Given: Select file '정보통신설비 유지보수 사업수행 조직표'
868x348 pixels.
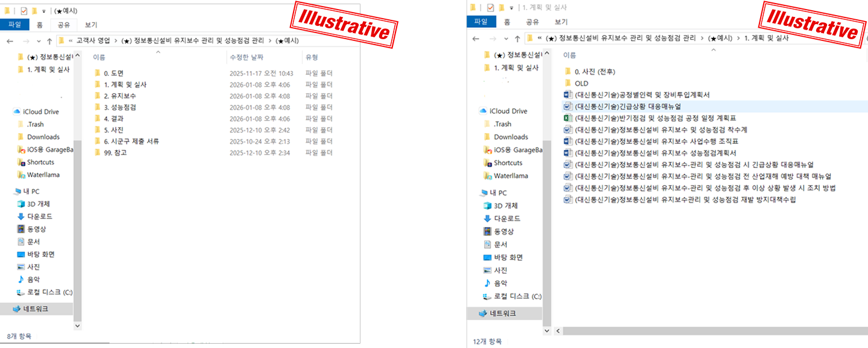Looking at the screenshot, I should pos(651,141).
